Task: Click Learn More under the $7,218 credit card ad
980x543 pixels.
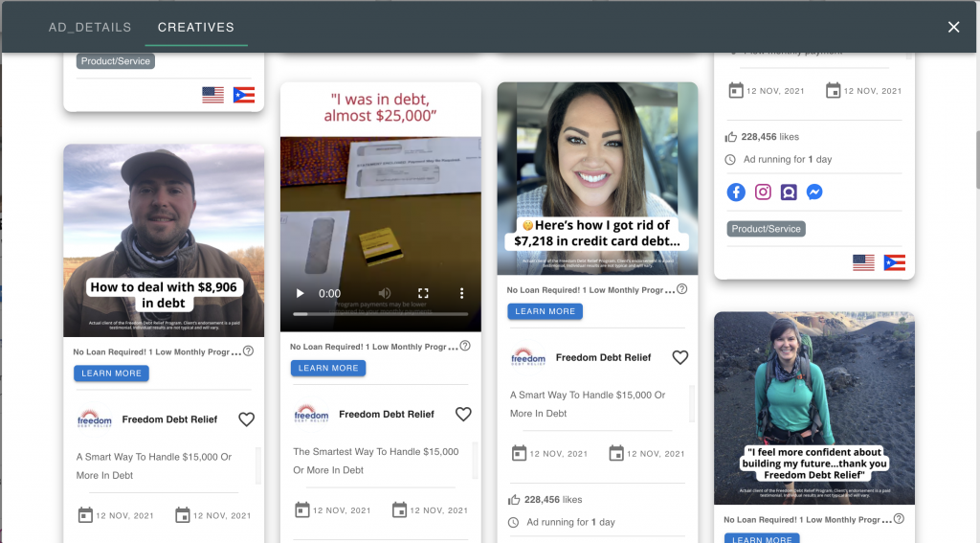Action: [545, 311]
